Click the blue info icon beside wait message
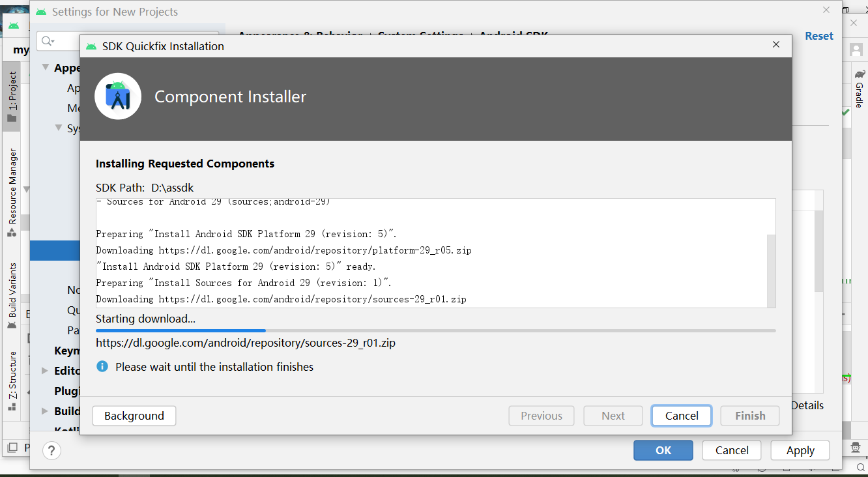The height and width of the screenshot is (477, 868). (x=102, y=367)
